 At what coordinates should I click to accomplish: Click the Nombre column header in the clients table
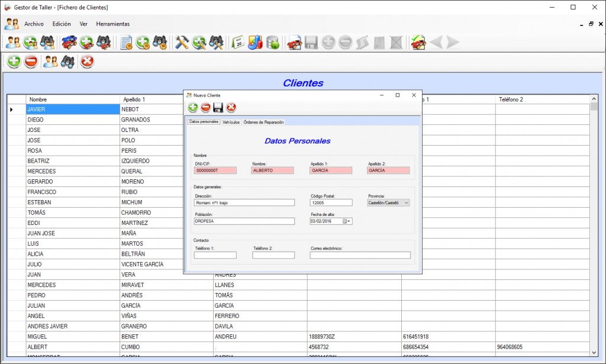tap(73, 99)
